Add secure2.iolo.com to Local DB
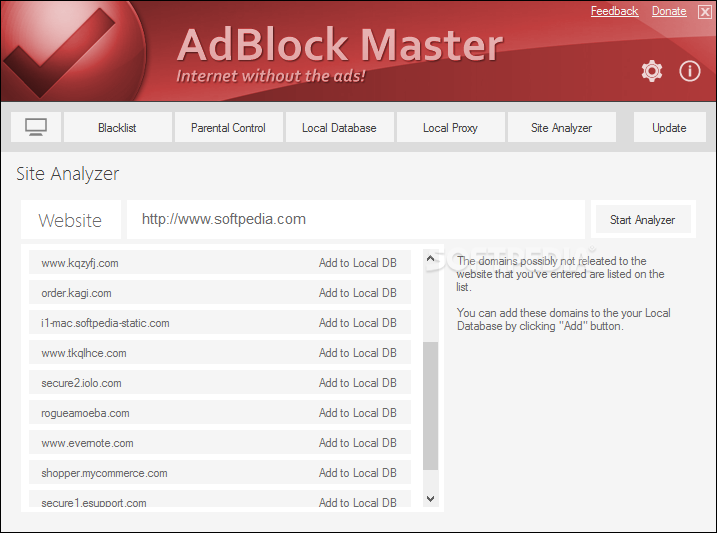The image size is (717, 533). coord(358,383)
